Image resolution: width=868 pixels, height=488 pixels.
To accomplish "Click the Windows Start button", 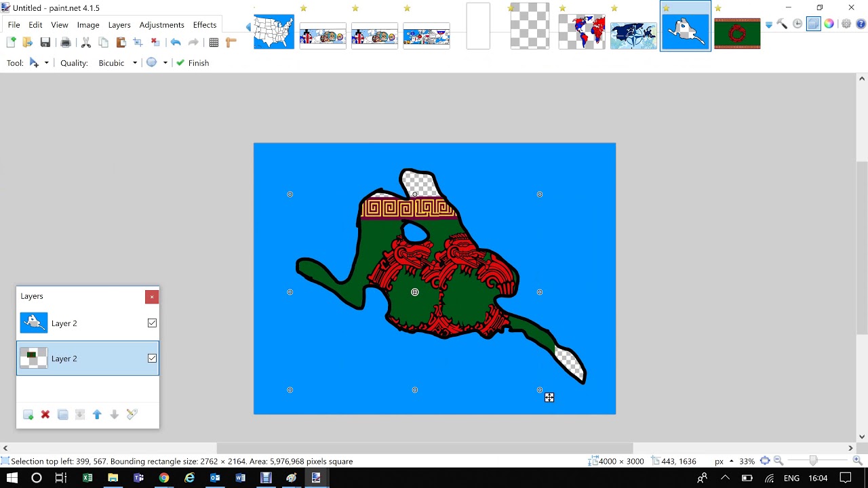I will 12,478.
